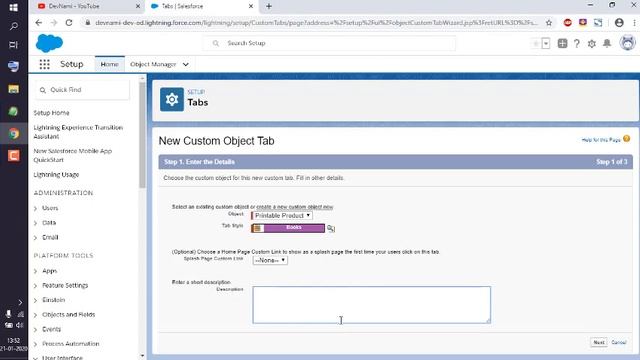Click the purple Books tab style swatch
This screenshot has height=360, width=640.
tap(288, 228)
